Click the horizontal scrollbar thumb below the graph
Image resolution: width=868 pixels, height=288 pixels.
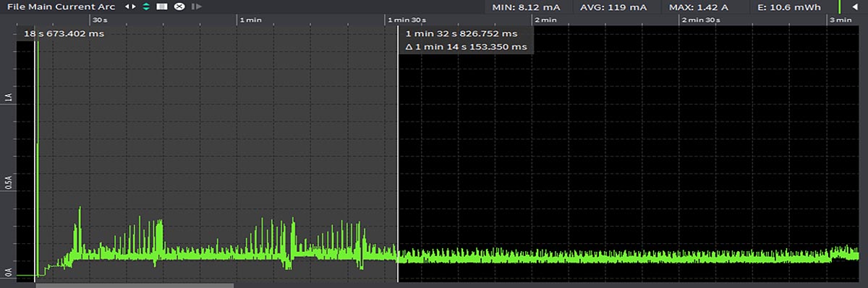tap(135, 285)
